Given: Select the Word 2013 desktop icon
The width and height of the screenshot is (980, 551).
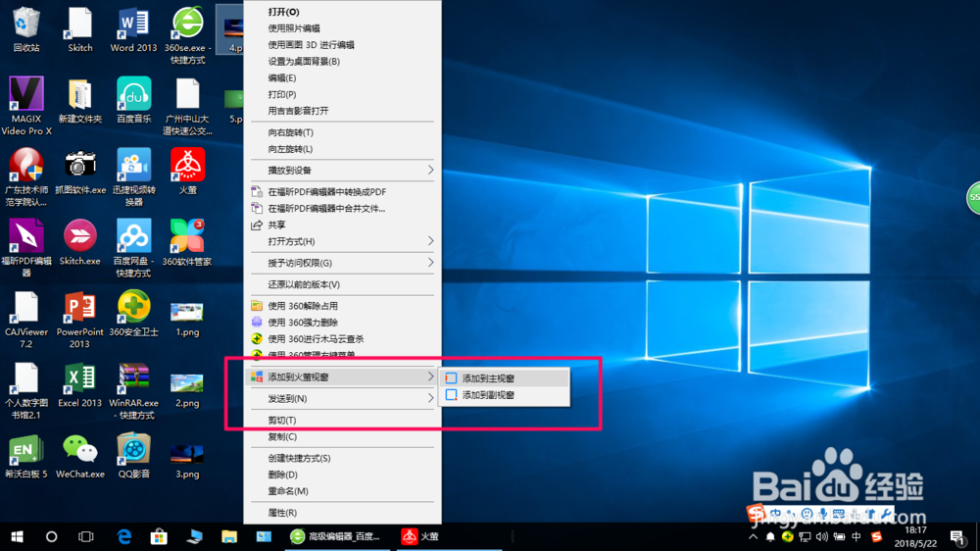Looking at the screenshot, I should (133, 28).
